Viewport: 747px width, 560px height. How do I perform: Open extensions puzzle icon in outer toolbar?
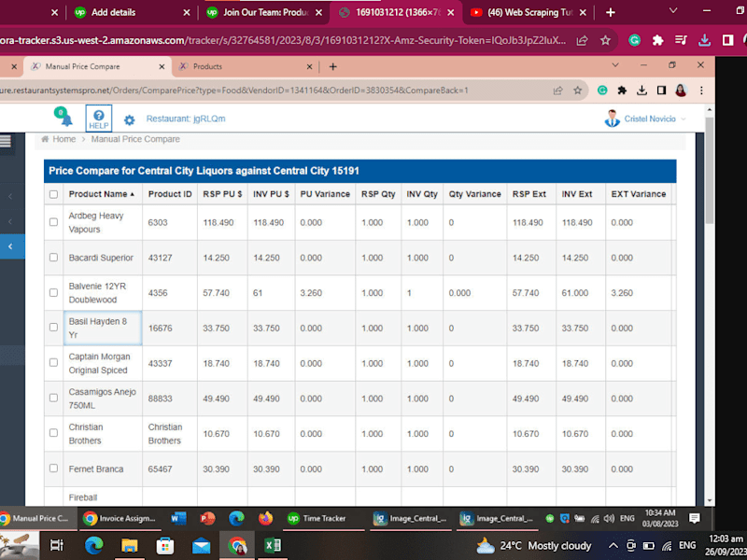tap(658, 40)
